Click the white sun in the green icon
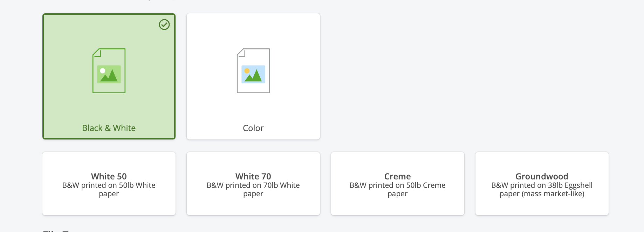The height and width of the screenshot is (232, 644). [x=103, y=71]
